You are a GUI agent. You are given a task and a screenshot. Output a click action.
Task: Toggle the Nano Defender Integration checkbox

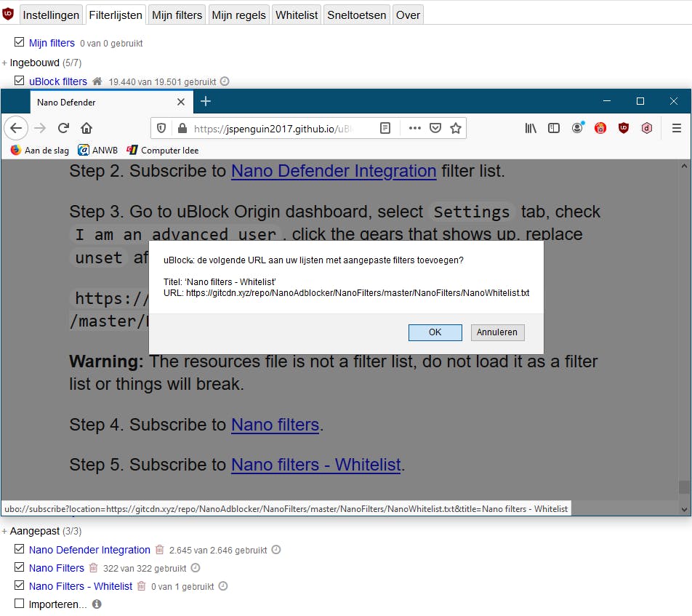19,549
